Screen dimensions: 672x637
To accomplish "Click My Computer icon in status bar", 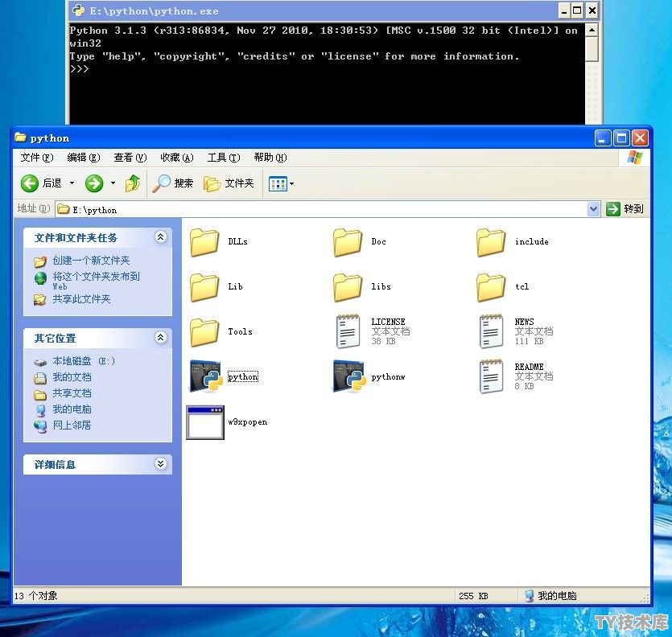I will pos(529,596).
